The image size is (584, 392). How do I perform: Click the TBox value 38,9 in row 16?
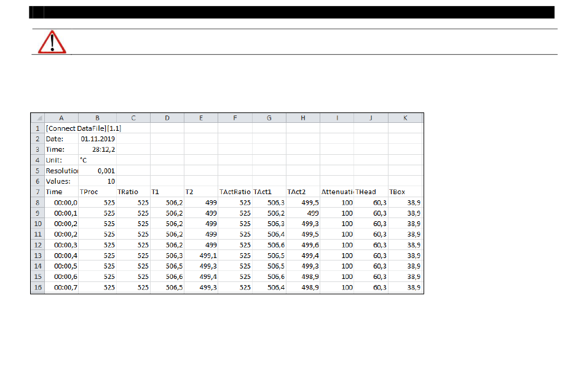pos(405,288)
